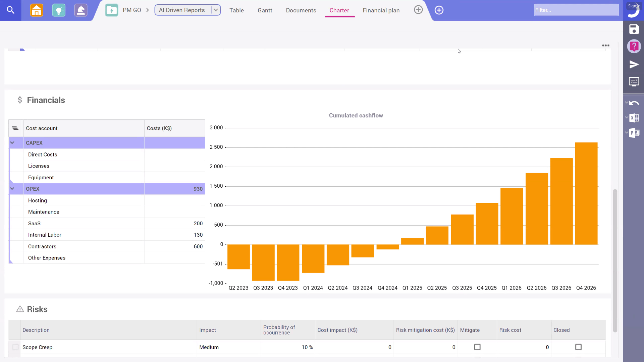Open the AI Driven Reports dropdown

[x=216, y=10]
